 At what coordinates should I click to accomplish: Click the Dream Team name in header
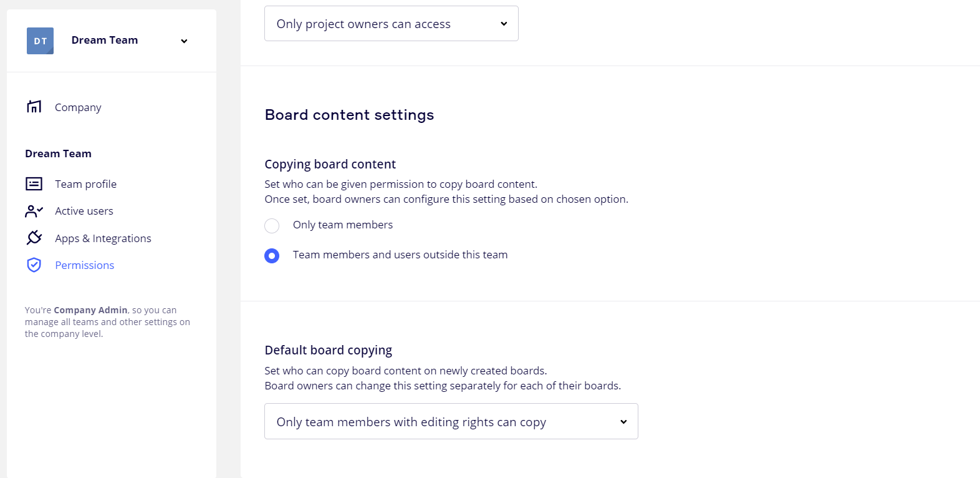105,40
